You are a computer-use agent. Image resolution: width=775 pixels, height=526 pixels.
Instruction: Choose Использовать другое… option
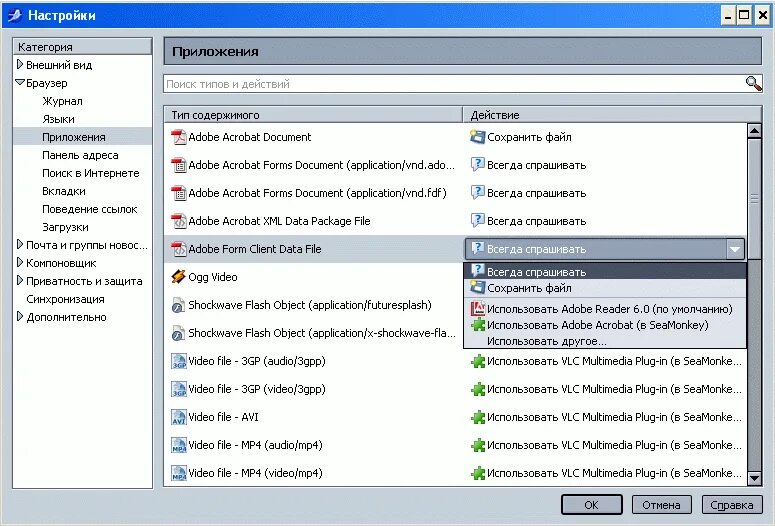[604, 341]
